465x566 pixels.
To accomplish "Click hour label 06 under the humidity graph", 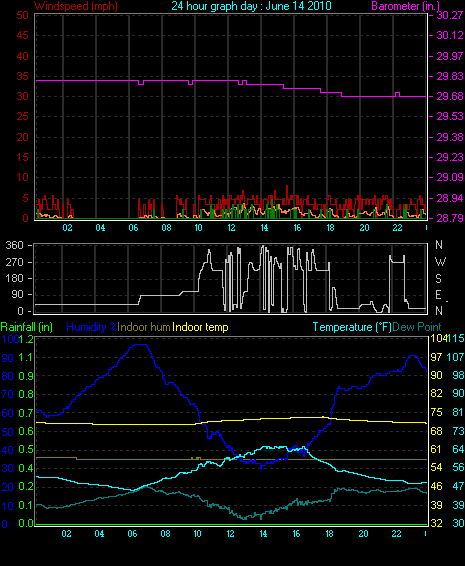I will click(132, 534).
